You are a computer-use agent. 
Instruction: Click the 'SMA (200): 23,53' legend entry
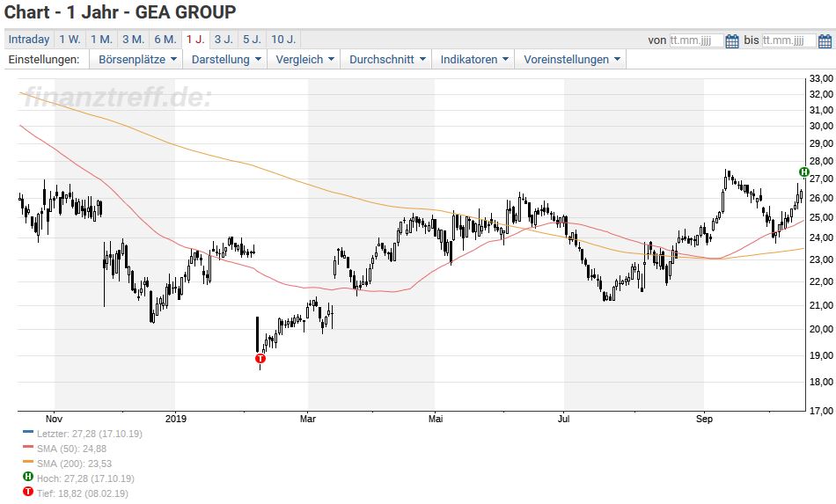pyautogui.click(x=74, y=464)
